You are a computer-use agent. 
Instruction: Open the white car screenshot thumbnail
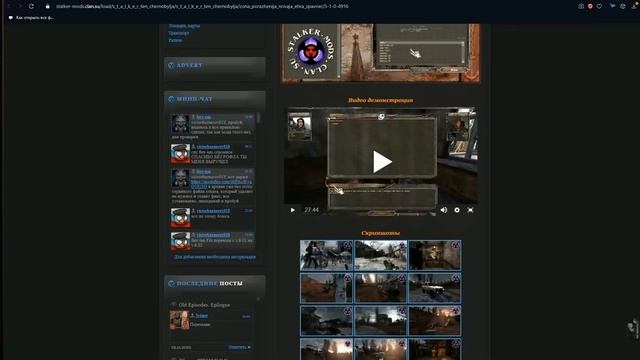click(x=435, y=288)
